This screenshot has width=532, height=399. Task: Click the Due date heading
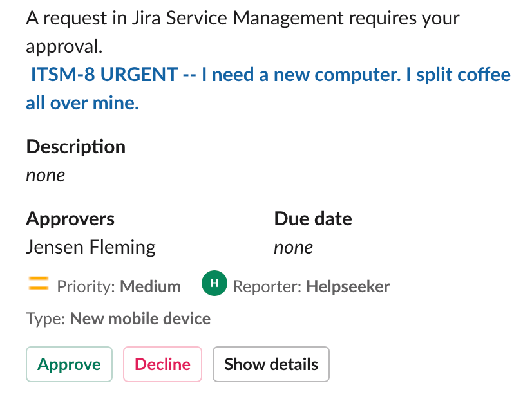pyautogui.click(x=313, y=218)
